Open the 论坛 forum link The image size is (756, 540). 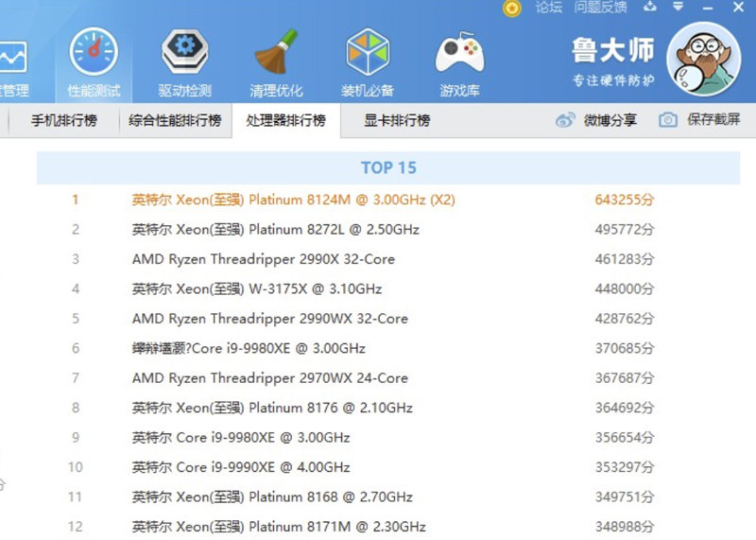pos(549,8)
